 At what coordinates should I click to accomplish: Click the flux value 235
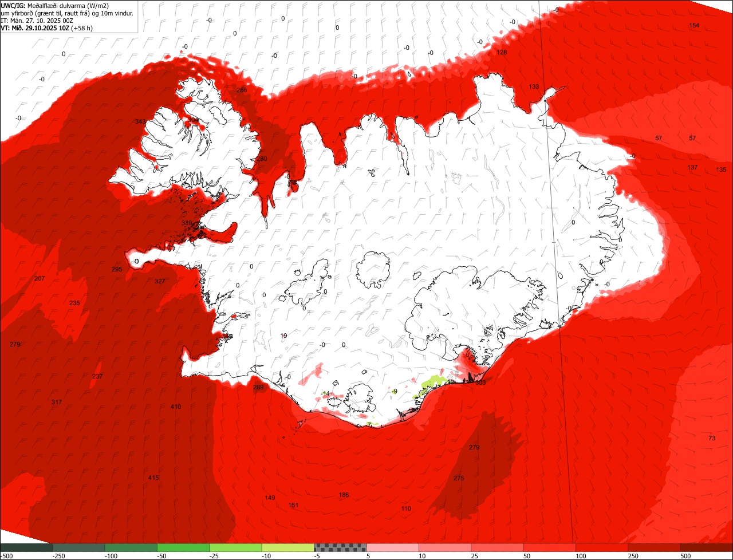click(x=74, y=303)
